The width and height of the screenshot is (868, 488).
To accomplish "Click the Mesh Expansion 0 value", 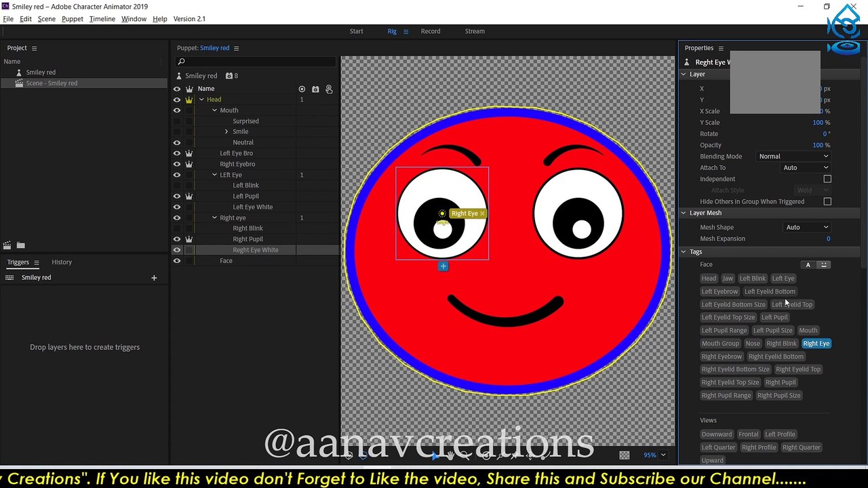I will pos(828,239).
